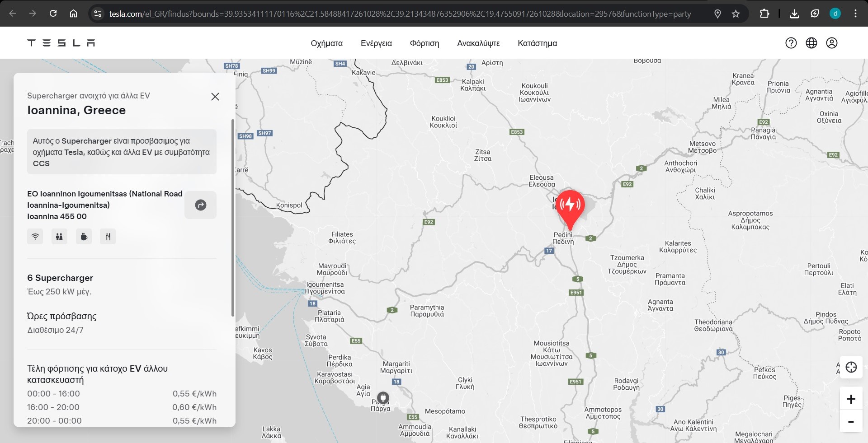Screen dimensions: 868x443
Task: Click the 'Supercharger ανοιχτό για άλλα EV' subtitle
Action: 89,96
